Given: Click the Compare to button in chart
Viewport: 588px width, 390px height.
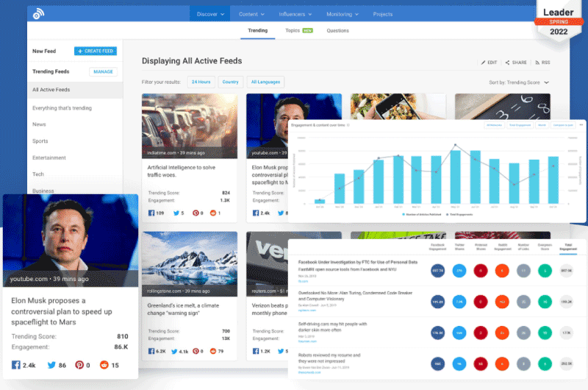Looking at the screenshot, I should 563,125.
